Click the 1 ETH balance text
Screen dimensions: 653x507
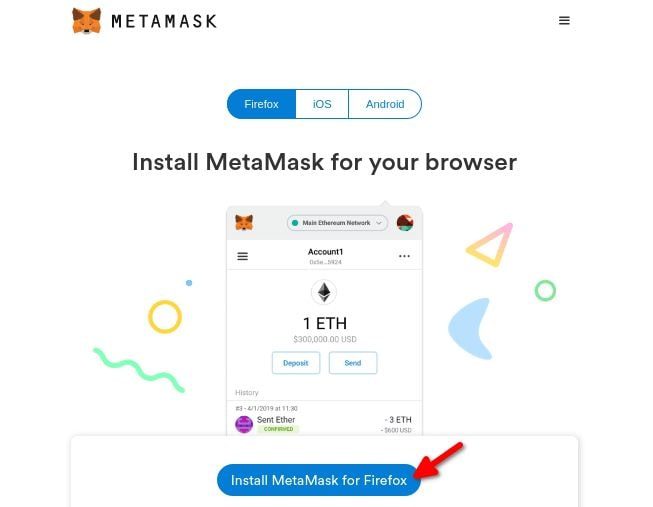[325, 323]
